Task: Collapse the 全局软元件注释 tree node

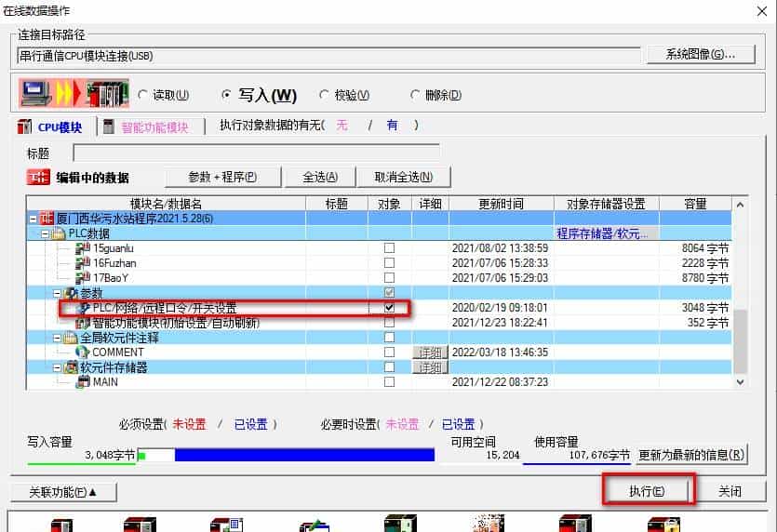Action: click(x=57, y=338)
